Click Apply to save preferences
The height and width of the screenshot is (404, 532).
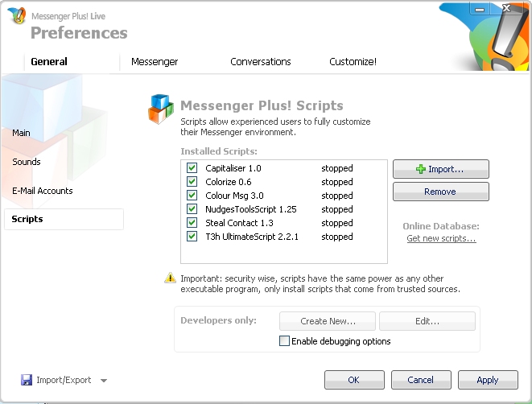(x=487, y=380)
